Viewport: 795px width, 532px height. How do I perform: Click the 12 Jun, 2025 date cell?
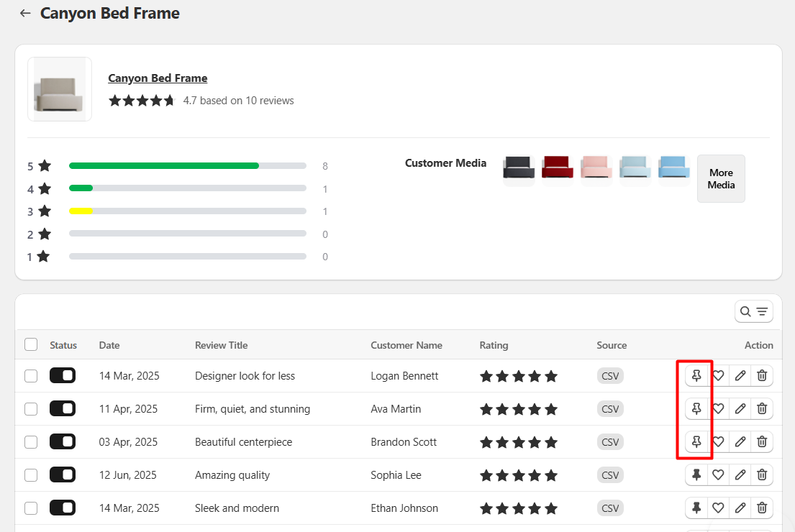point(128,475)
